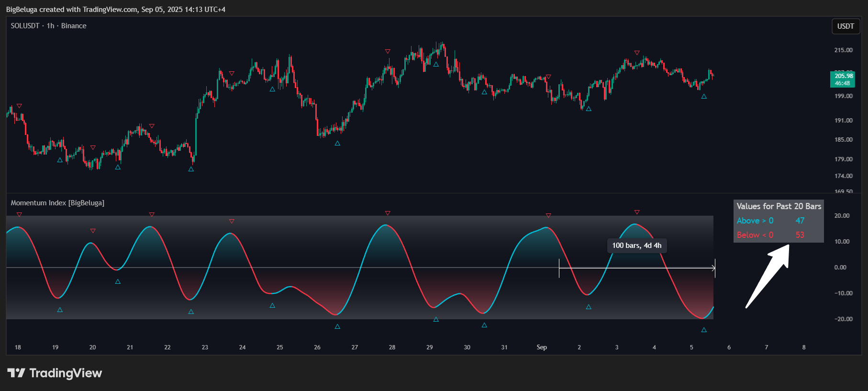Click the 179.00 price axis label

point(844,159)
